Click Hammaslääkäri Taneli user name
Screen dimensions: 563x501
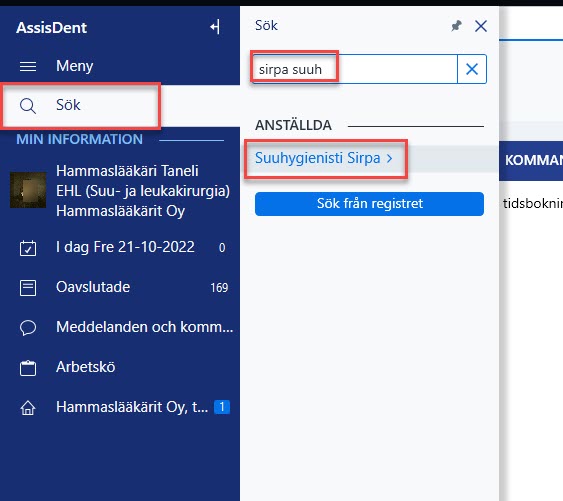(x=127, y=171)
